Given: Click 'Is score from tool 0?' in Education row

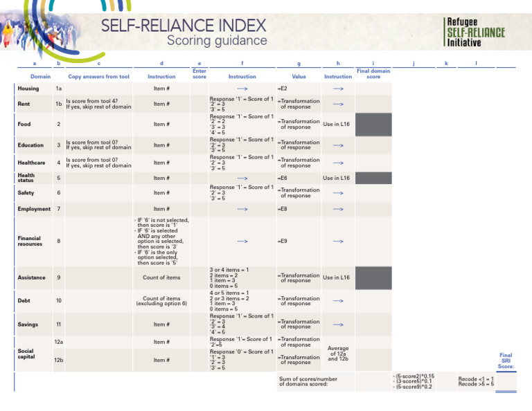Looking at the screenshot, I should point(92,143).
